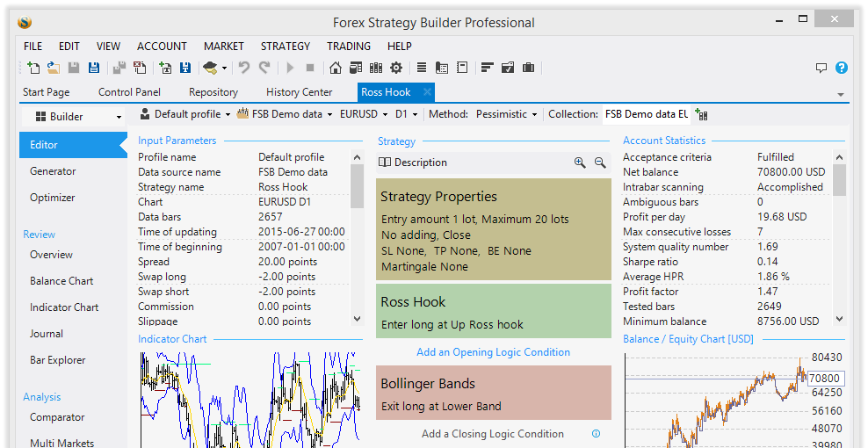Click Add an Opening Logic Condition link
The image size is (868, 448).
point(493,352)
